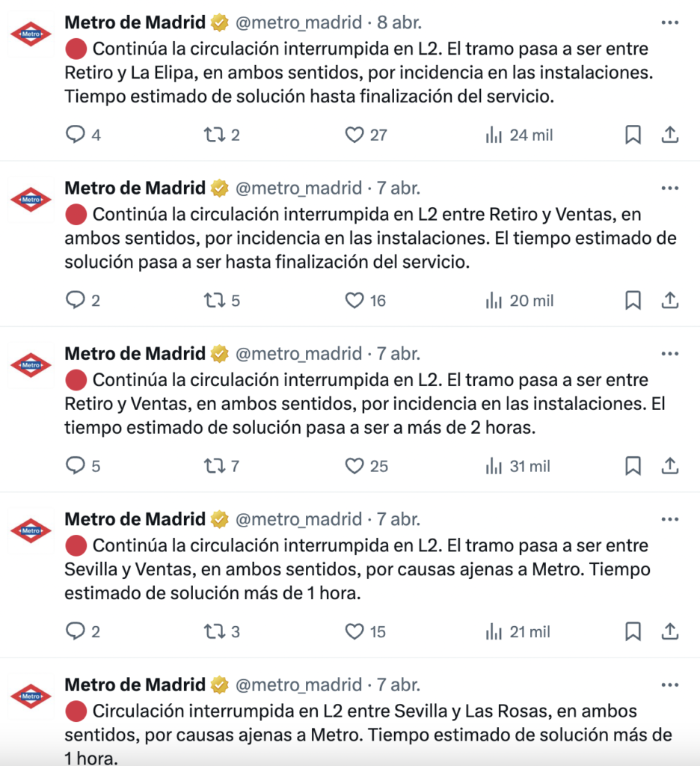Open the 8 abr. timestamp link
The height and width of the screenshot is (766, 700).
tap(399, 22)
